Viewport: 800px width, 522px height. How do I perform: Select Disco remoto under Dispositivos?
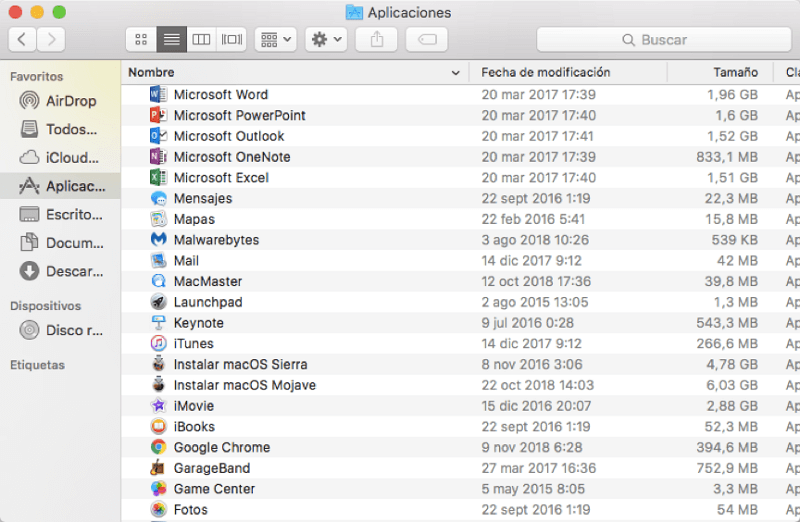[60, 330]
